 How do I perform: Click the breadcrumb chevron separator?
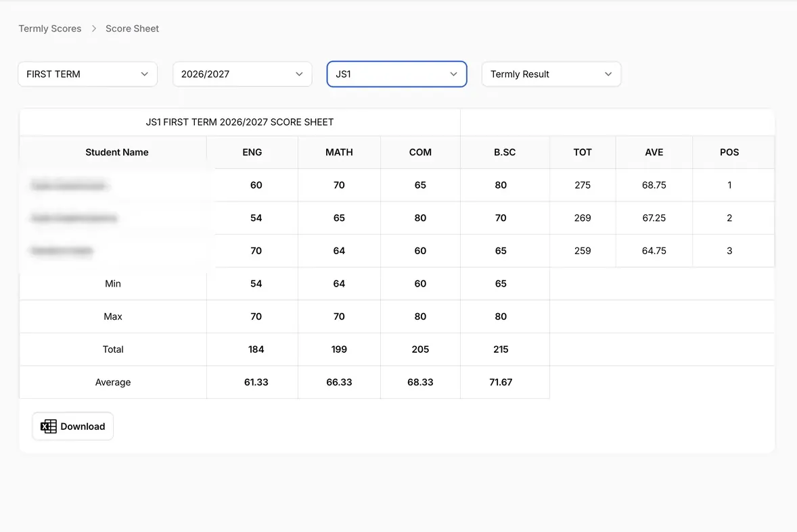(x=93, y=28)
